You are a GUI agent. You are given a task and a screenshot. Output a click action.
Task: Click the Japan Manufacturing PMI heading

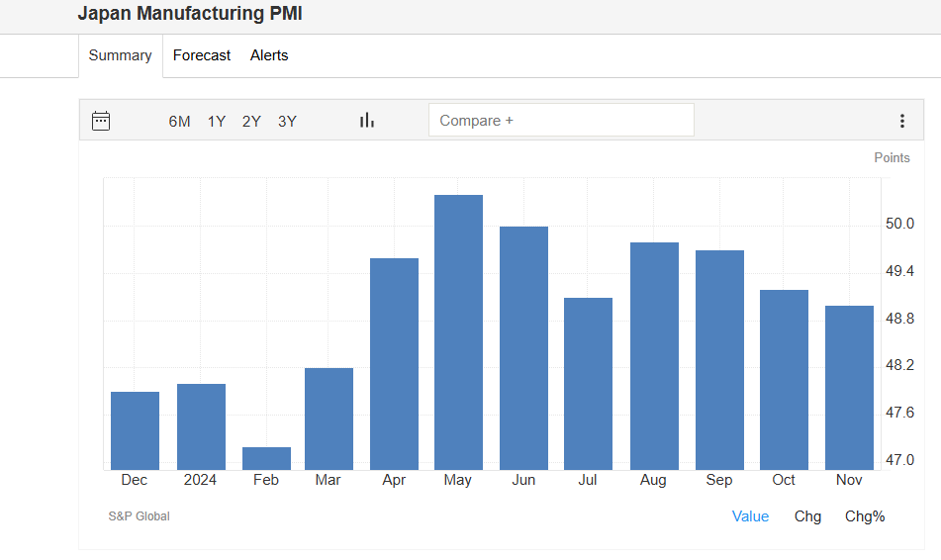[x=190, y=14]
